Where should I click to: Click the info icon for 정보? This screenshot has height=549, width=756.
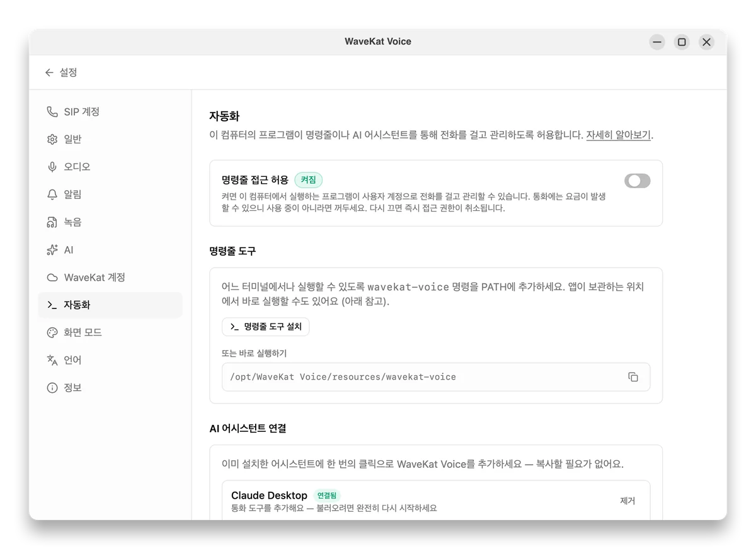pyautogui.click(x=52, y=388)
